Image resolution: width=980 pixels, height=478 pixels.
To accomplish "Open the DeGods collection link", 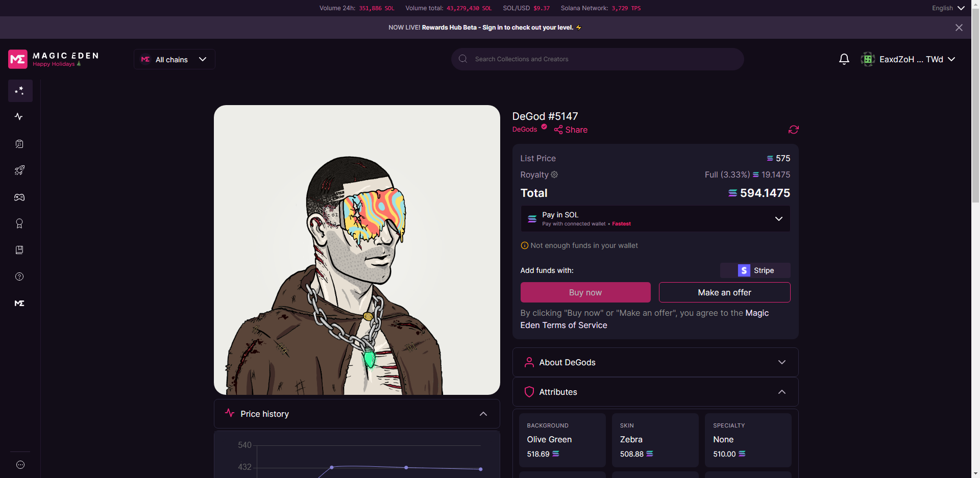I will pos(525,130).
